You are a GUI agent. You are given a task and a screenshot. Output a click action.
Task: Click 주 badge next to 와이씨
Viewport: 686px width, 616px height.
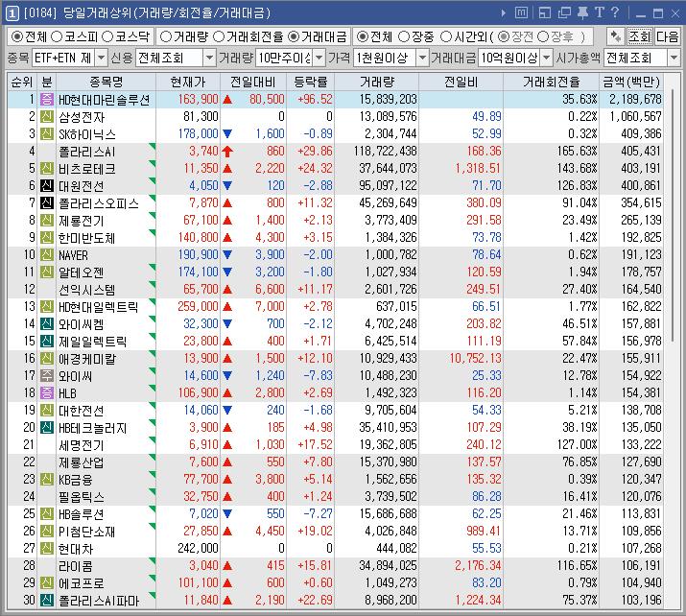[x=47, y=375]
